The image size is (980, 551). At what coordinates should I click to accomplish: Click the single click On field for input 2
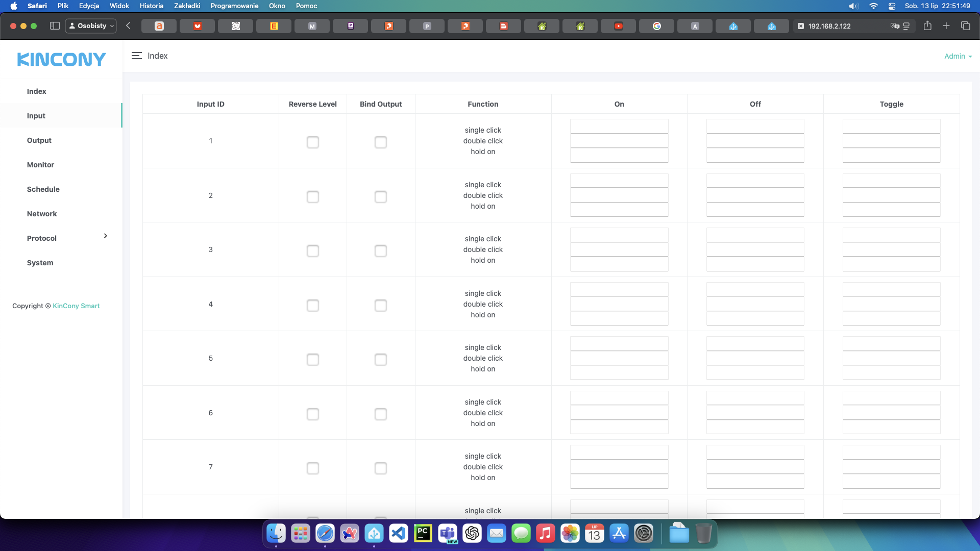(x=619, y=181)
